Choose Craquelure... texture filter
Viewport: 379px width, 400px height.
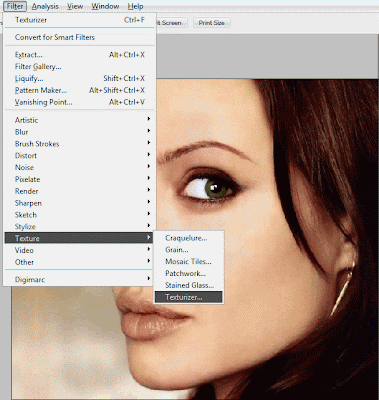pos(189,238)
